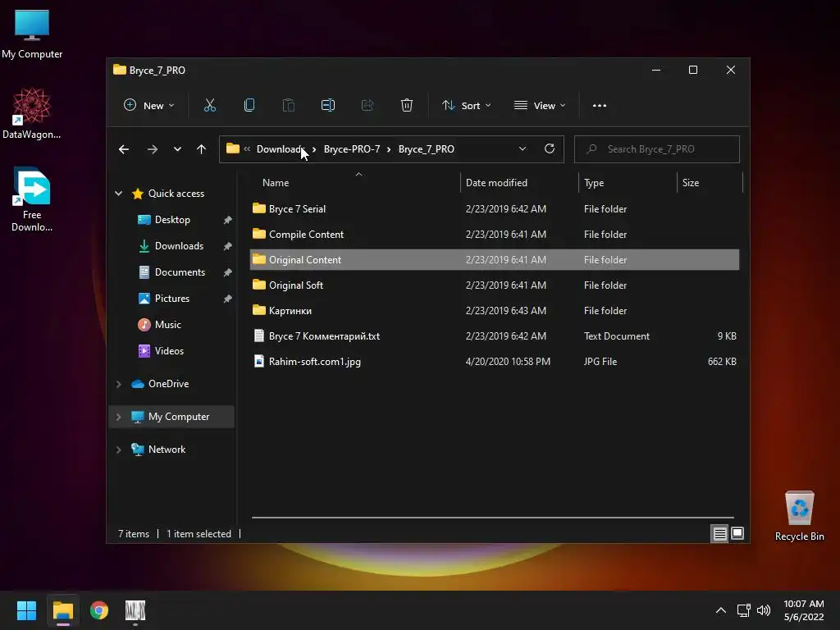Expand address bar history dropdown
Viewport: 840px width, 630px height.
tap(523, 149)
